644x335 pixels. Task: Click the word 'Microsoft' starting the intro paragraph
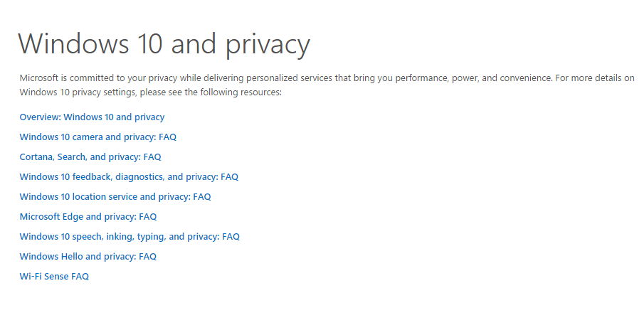tap(39, 78)
